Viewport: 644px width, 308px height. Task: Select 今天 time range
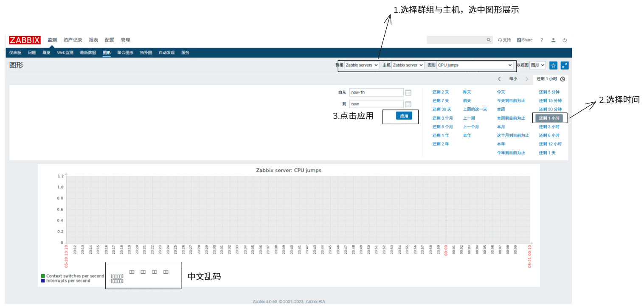click(501, 92)
